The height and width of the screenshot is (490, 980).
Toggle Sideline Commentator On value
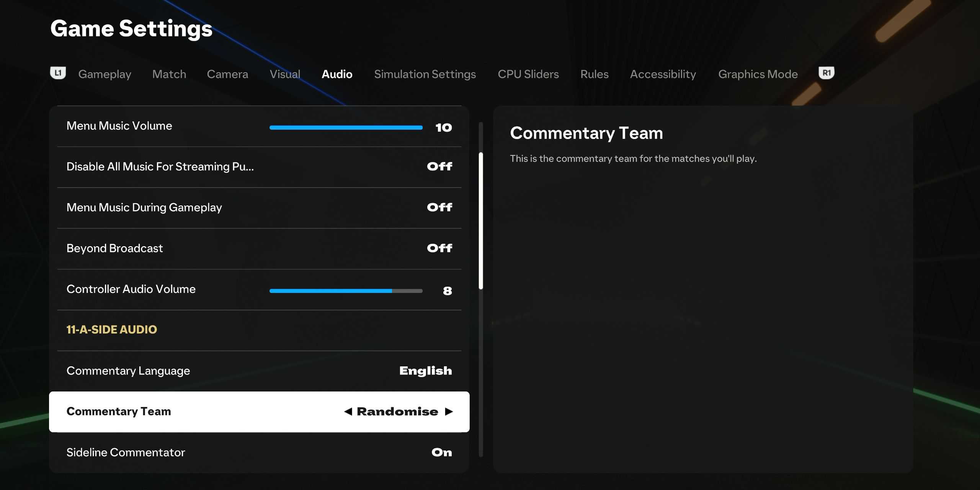(x=442, y=452)
